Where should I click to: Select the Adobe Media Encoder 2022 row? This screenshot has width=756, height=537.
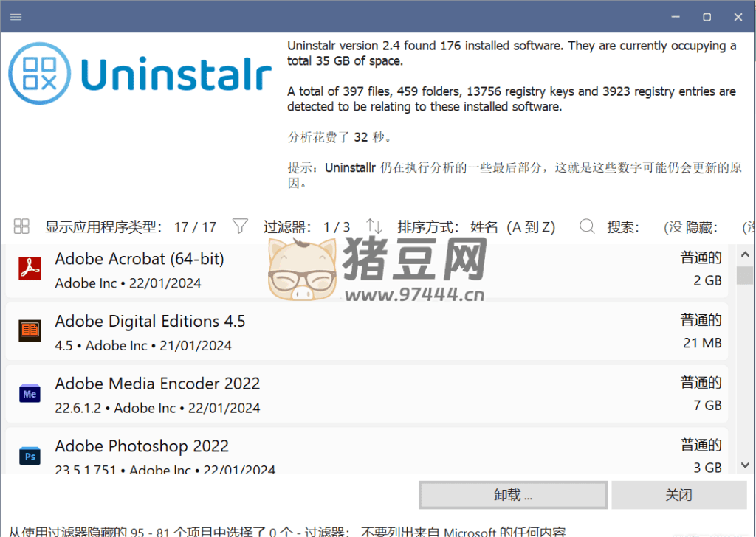(366, 394)
